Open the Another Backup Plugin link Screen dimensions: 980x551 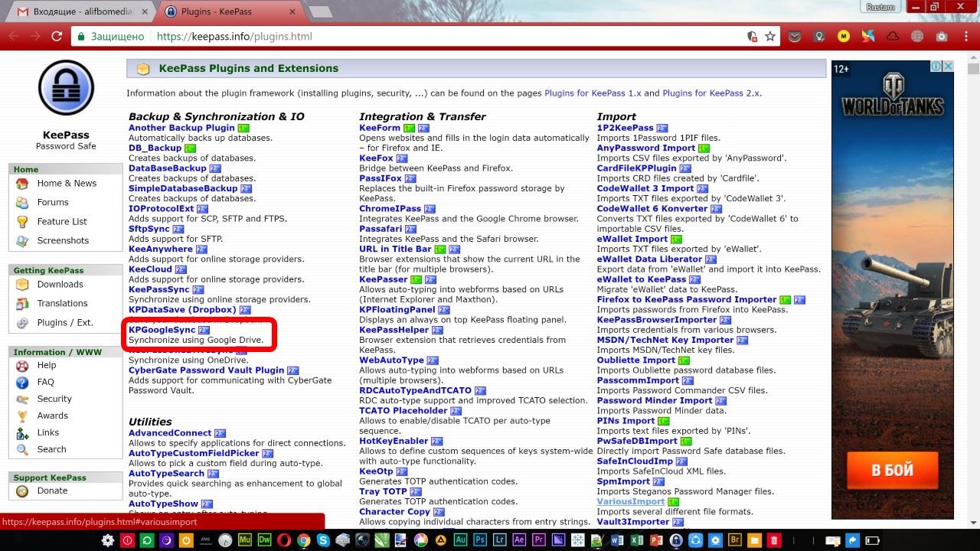click(x=181, y=128)
